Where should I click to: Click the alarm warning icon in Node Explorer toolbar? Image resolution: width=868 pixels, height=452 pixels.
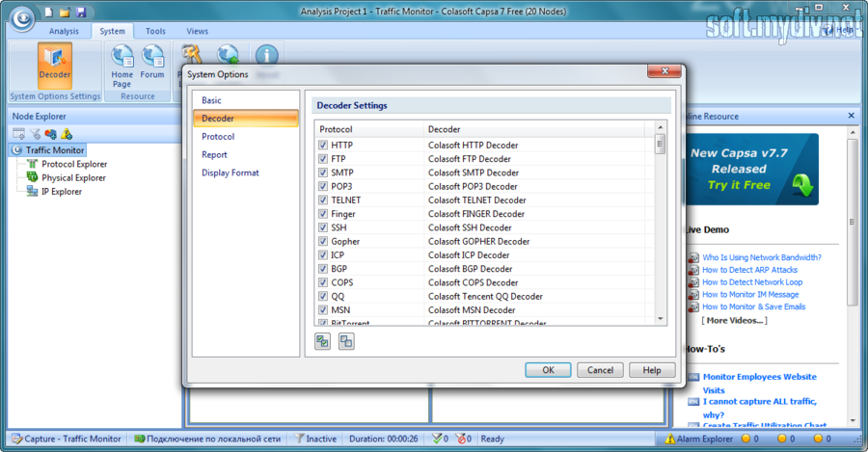coord(67,134)
